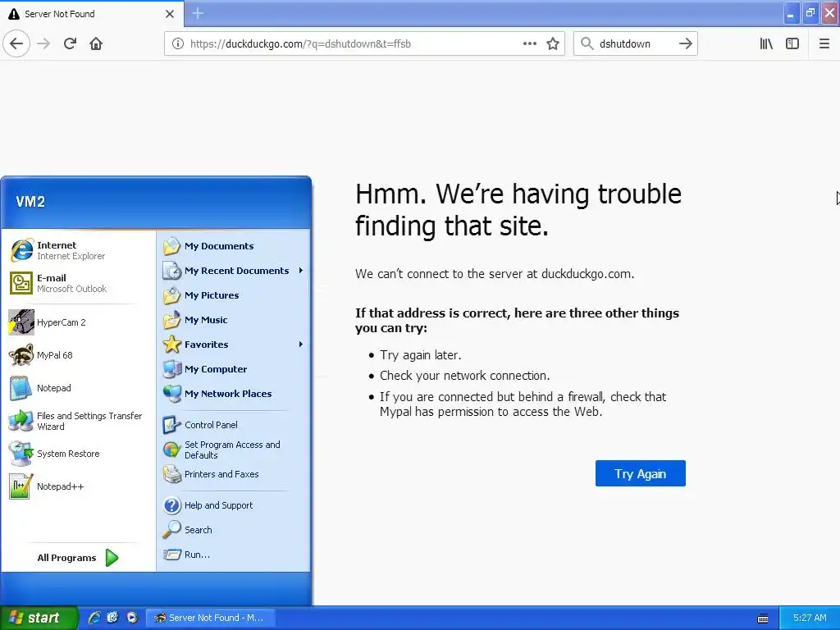Restore down the browser window

tap(810, 13)
